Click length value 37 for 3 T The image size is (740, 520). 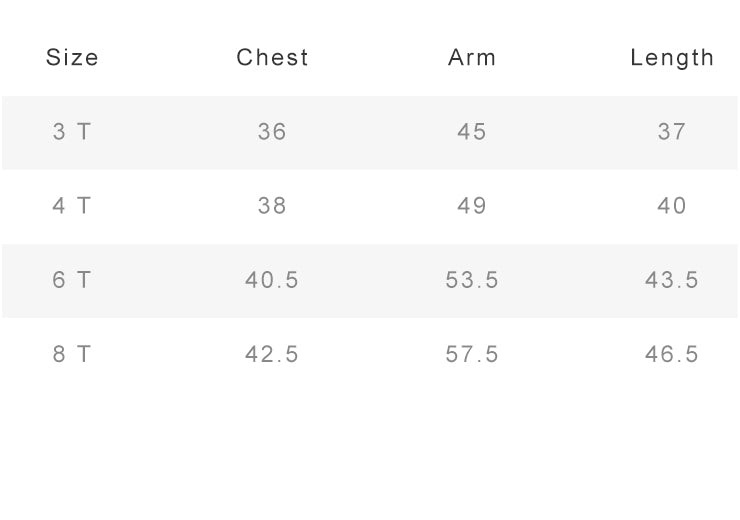point(672,132)
